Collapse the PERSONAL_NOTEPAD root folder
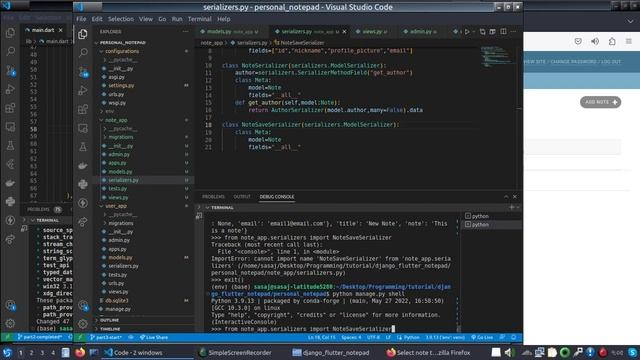The width and height of the screenshot is (640, 360). [123, 42]
